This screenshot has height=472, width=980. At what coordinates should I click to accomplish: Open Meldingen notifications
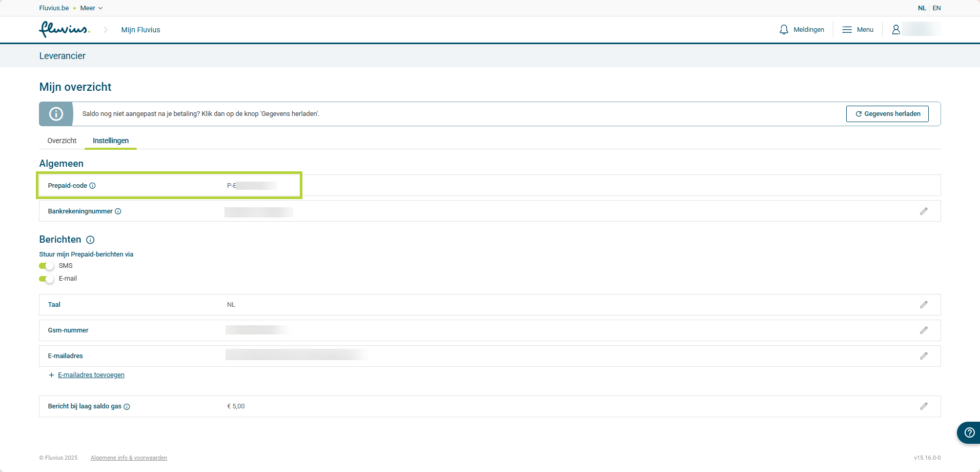(802, 30)
